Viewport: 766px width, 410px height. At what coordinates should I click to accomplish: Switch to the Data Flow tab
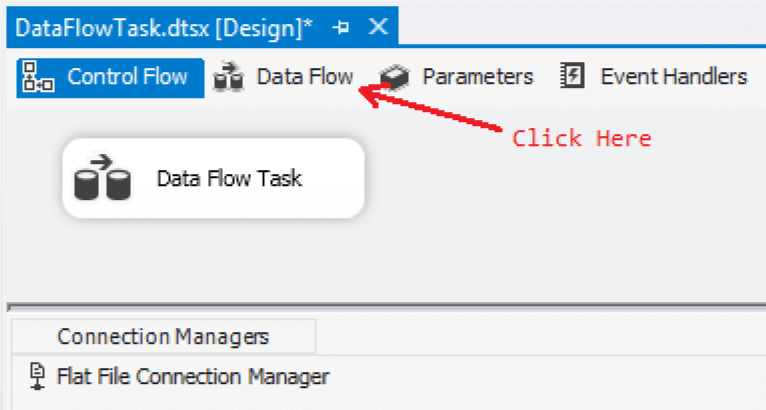(x=304, y=76)
